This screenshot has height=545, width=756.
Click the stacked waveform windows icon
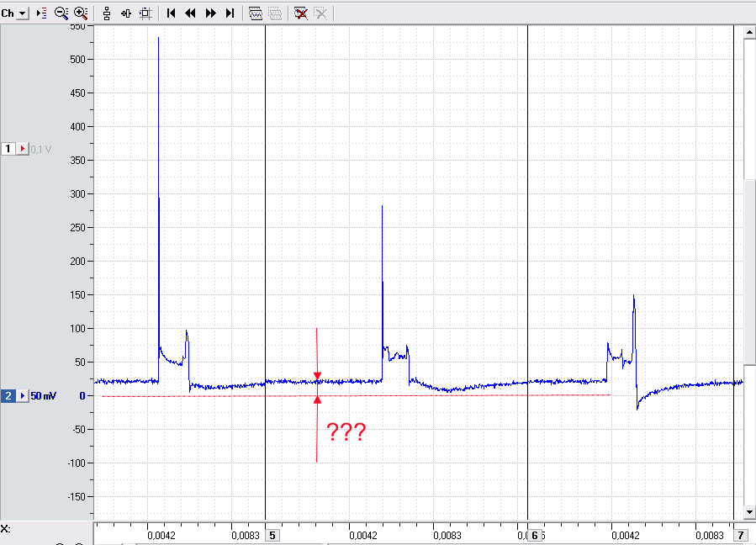256,13
